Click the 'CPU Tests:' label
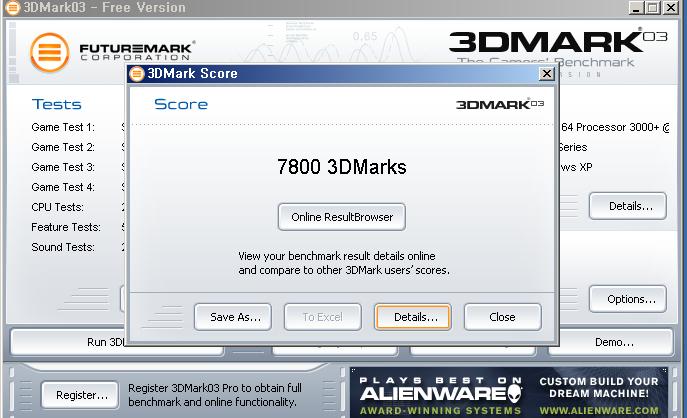 (x=57, y=207)
